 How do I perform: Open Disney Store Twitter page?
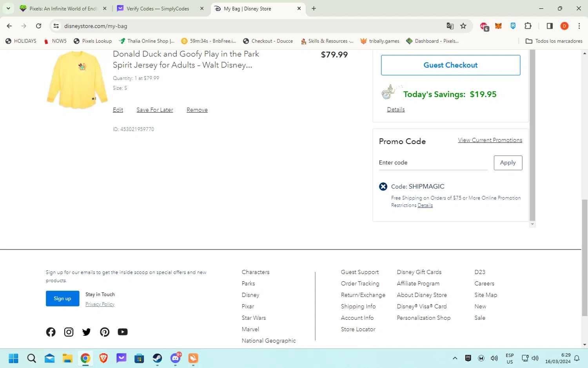pos(87,332)
